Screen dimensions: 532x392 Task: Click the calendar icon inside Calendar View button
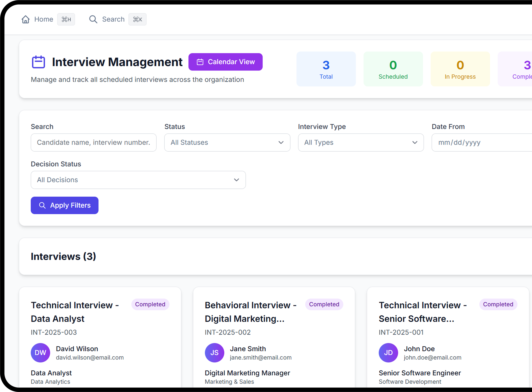pos(200,62)
